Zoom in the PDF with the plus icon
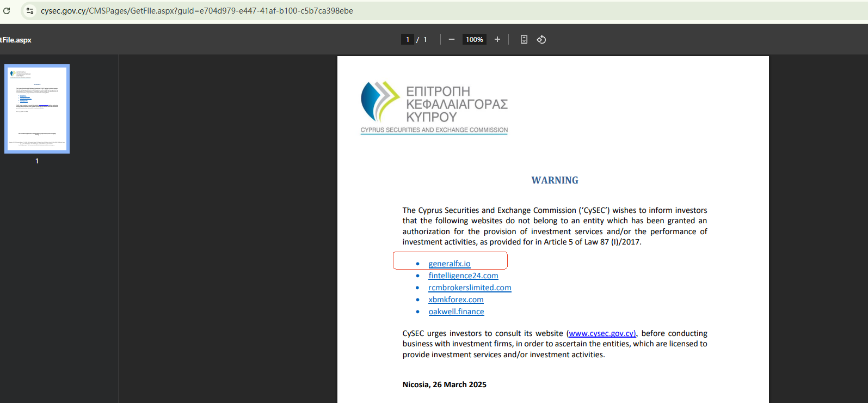This screenshot has height=403, width=868. 497,39
